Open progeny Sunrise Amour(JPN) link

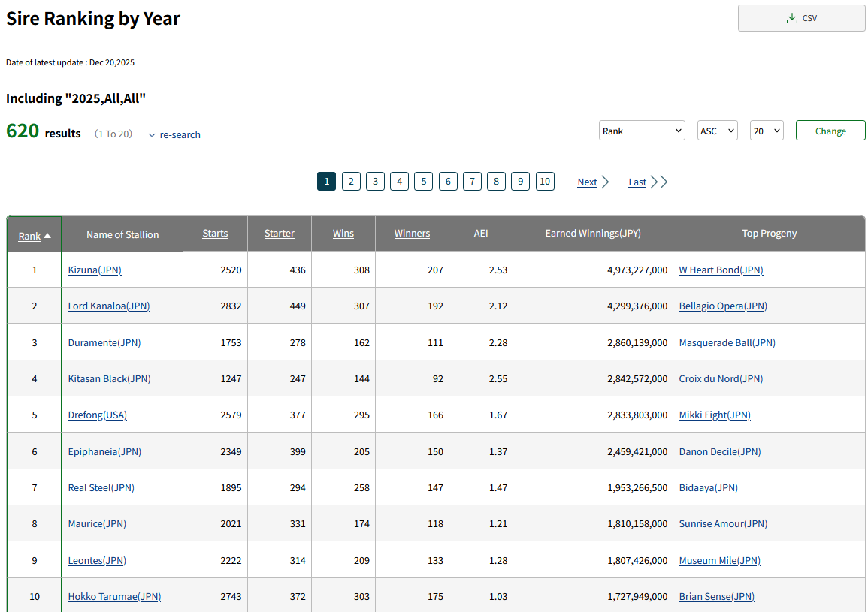coord(723,524)
